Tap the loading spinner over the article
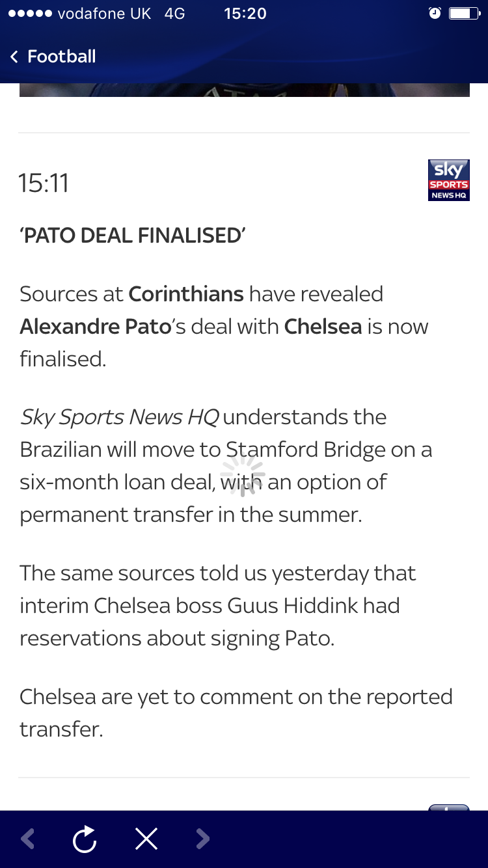The height and width of the screenshot is (868, 488). click(x=243, y=475)
